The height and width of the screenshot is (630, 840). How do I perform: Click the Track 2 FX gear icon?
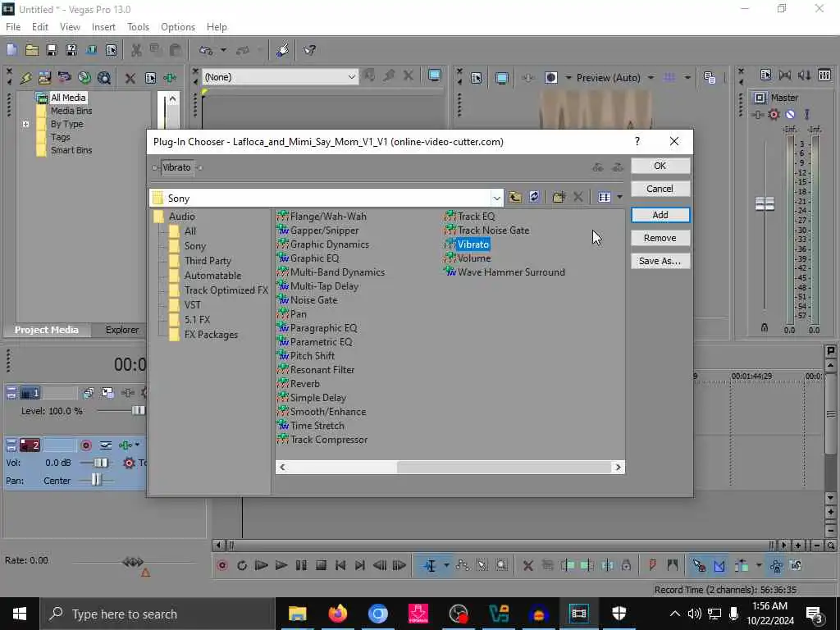[129, 463]
